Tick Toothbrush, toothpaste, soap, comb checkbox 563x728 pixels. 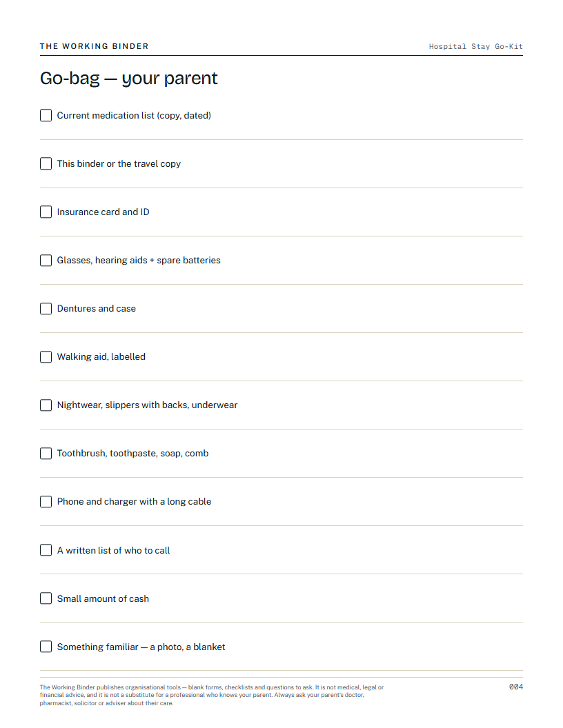pyautogui.click(x=46, y=453)
